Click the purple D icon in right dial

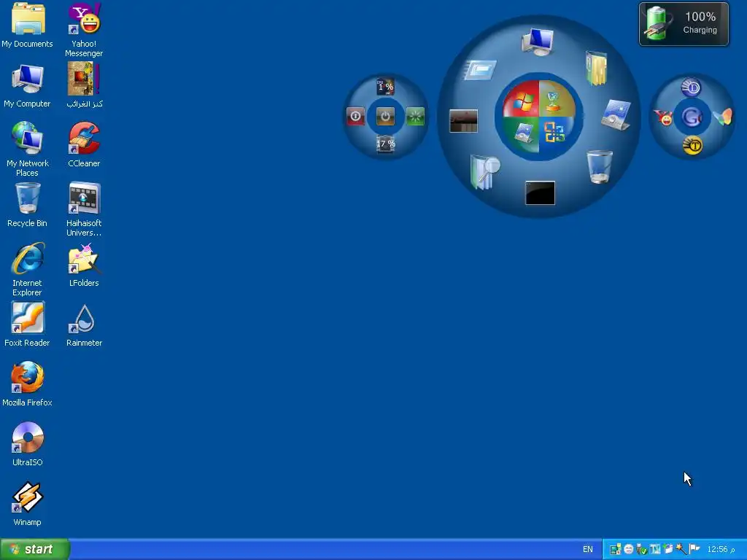click(x=692, y=87)
